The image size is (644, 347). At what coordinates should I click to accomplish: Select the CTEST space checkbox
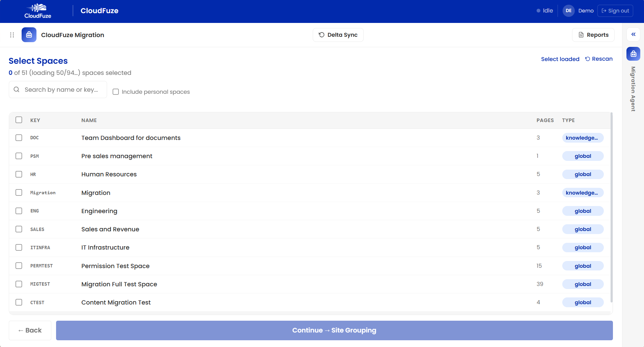19,302
